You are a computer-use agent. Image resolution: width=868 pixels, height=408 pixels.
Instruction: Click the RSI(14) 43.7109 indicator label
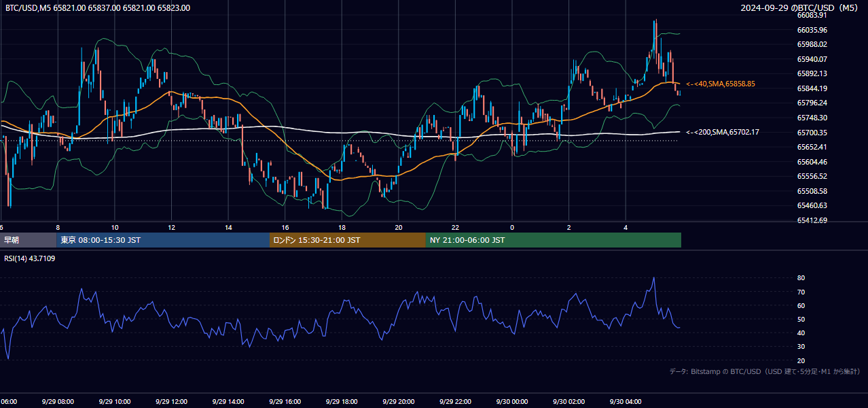point(30,258)
